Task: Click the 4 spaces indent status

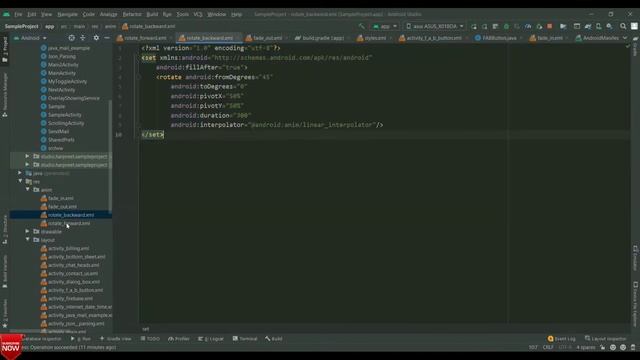Action: 586,347
